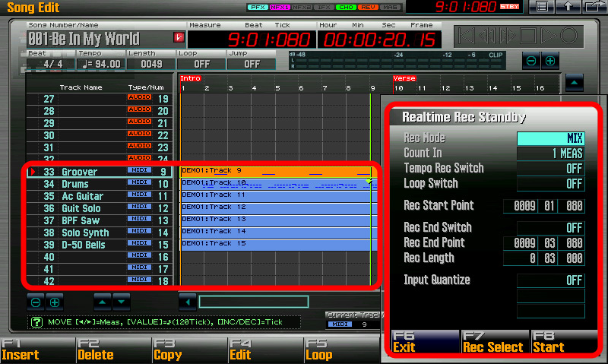Select the 39 D-50 Bells track row
Viewport: 608px width, 364px height.
(x=100, y=245)
